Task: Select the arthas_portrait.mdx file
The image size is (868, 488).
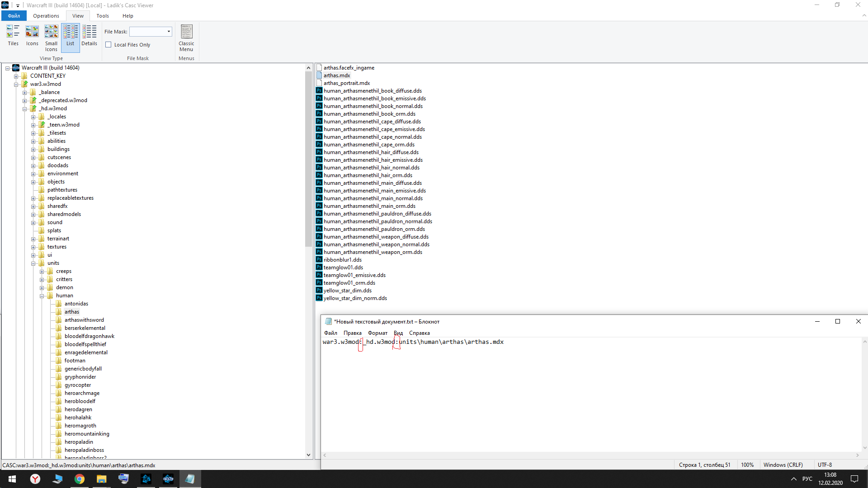Action: tap(346, 83)
